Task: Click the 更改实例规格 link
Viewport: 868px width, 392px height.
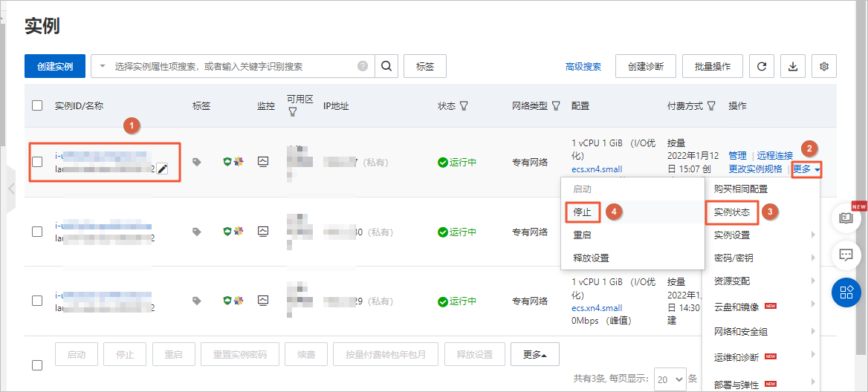Action: [755, 169]
